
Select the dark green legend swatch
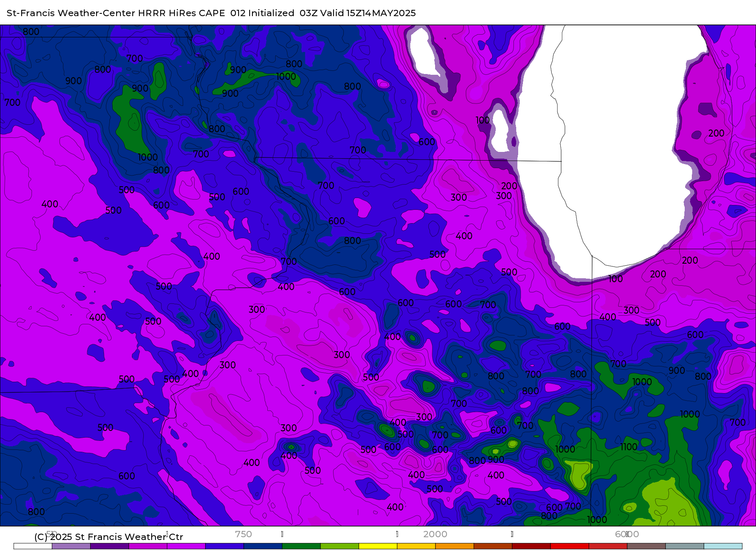[301, 546]
